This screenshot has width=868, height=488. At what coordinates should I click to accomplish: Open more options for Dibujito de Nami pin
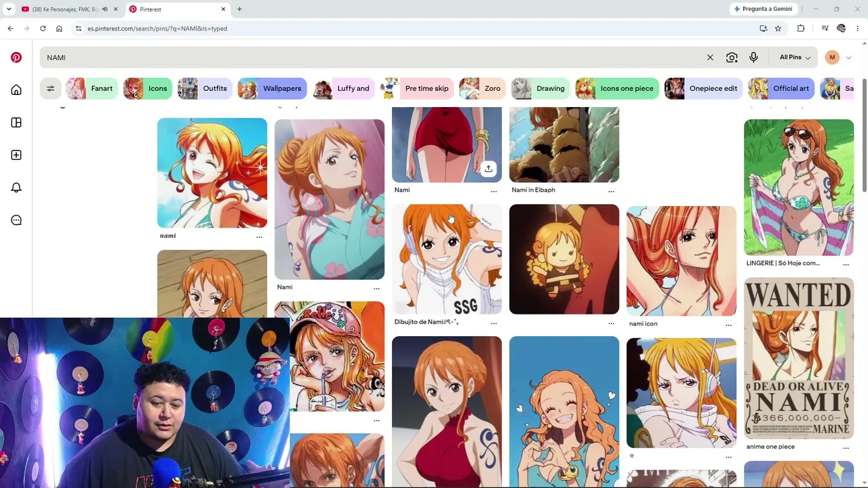click(x=494, y=323)
